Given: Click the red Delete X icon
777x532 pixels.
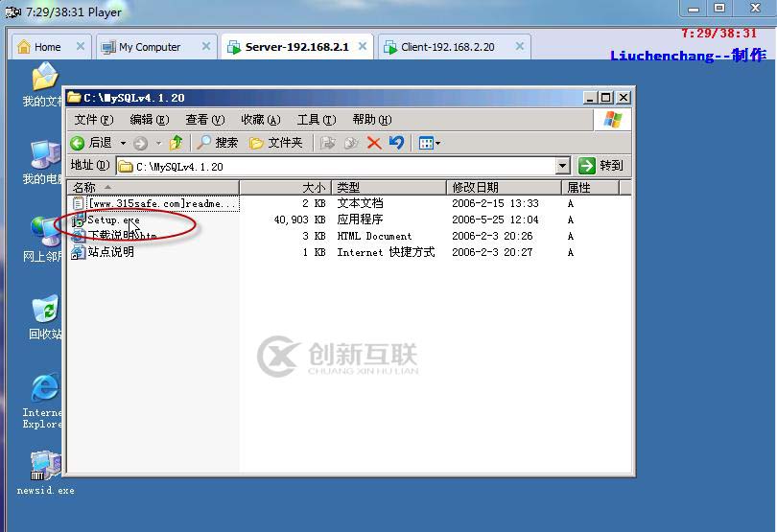Looking at the screenshot, I should coord(374,143).
